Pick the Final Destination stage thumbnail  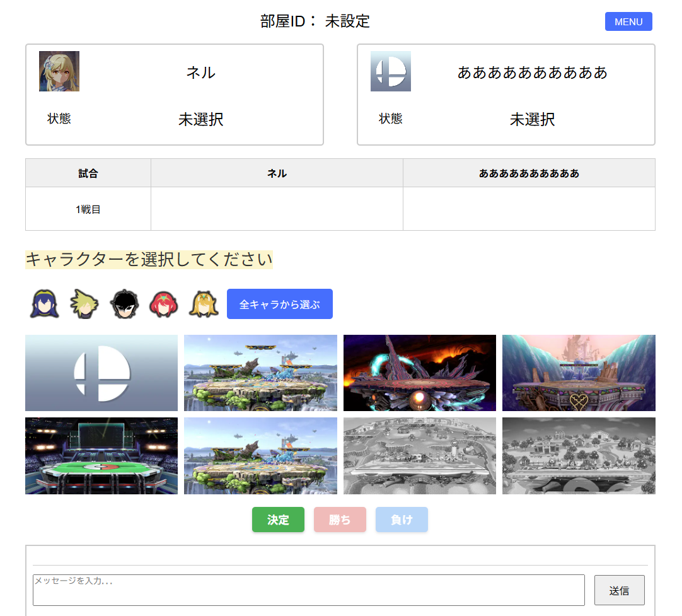click(x=420, y=373)
